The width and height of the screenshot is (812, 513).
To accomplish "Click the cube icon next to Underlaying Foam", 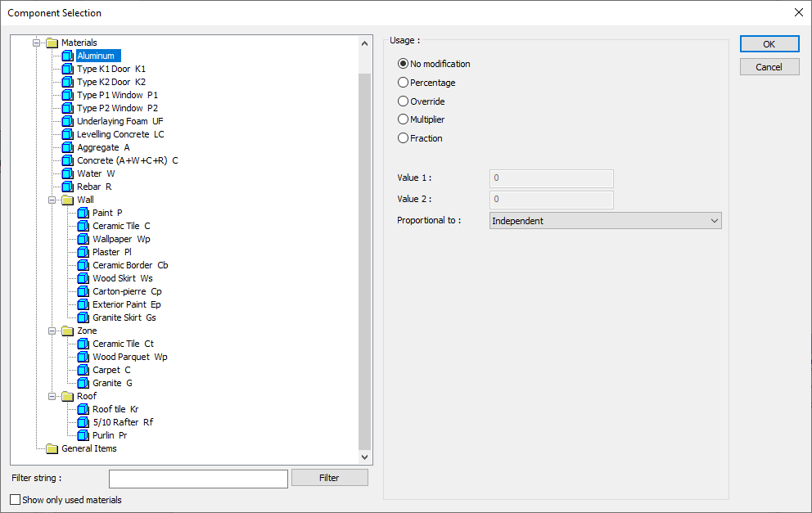I will point(67,121).
